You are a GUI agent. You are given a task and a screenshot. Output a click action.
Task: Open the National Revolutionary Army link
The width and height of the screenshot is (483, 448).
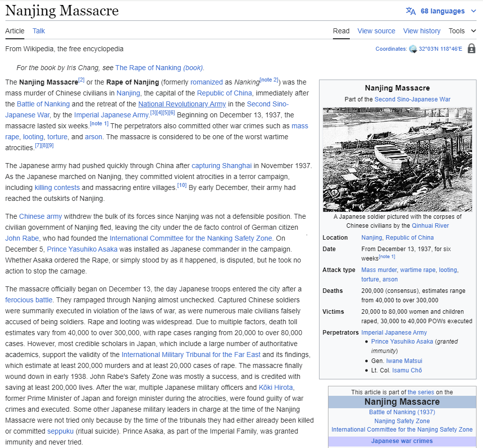(182, 104)
